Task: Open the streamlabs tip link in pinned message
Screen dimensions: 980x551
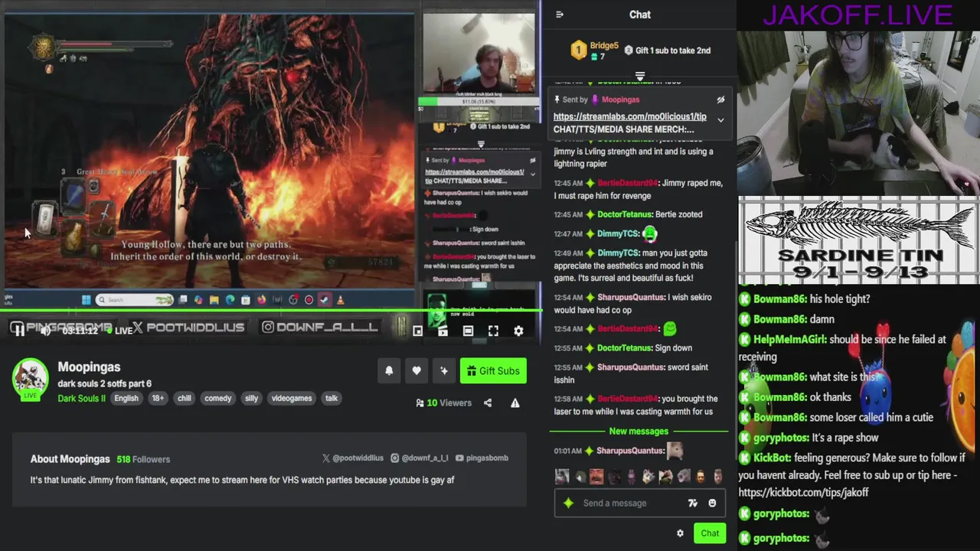Action: [x=629, y=116]
